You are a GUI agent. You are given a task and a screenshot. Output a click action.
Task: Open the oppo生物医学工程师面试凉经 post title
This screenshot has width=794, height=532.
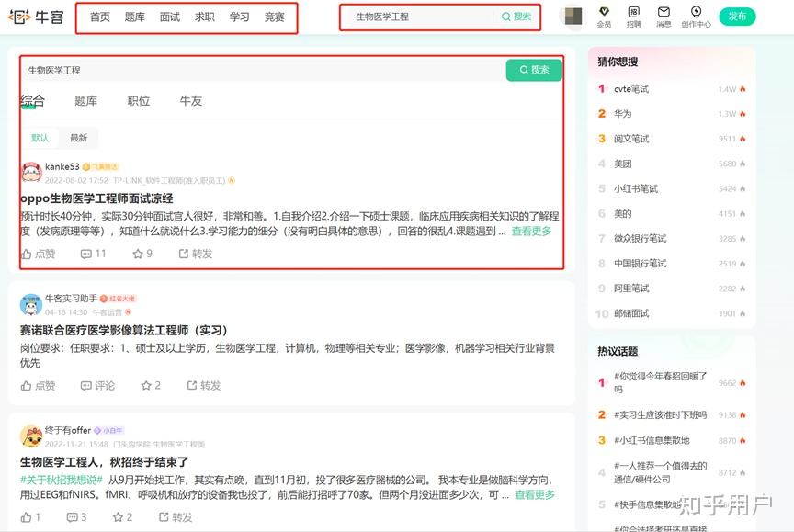(x=96, y=198)
